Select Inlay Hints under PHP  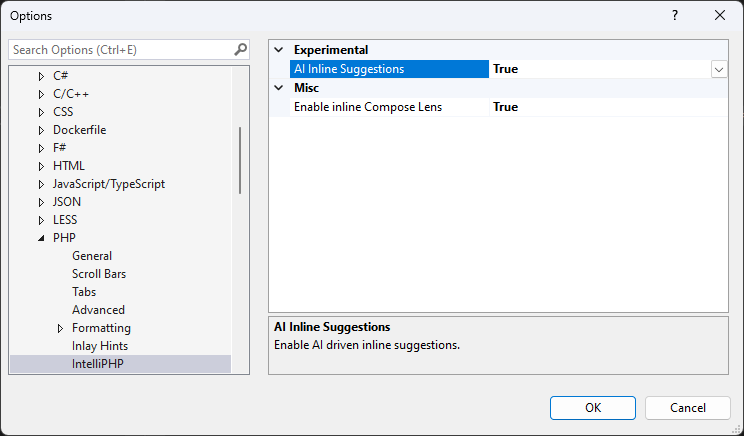[x=100, y=346]
